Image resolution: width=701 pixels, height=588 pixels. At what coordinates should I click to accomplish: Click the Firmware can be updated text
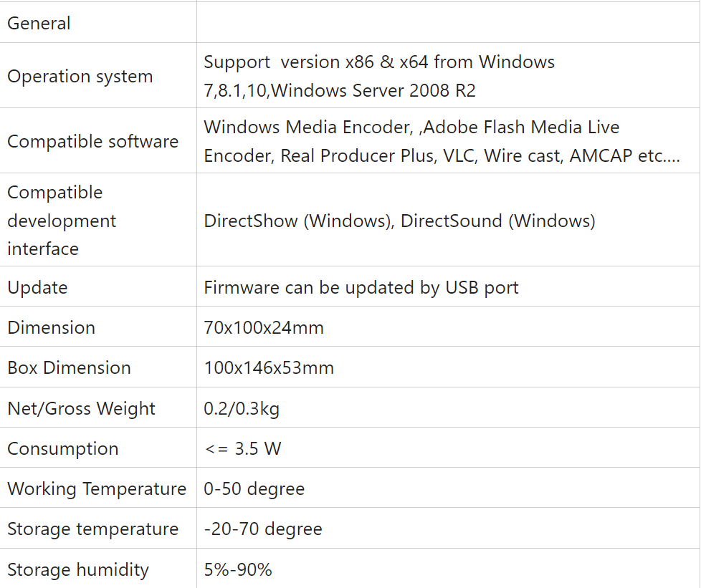361,287
